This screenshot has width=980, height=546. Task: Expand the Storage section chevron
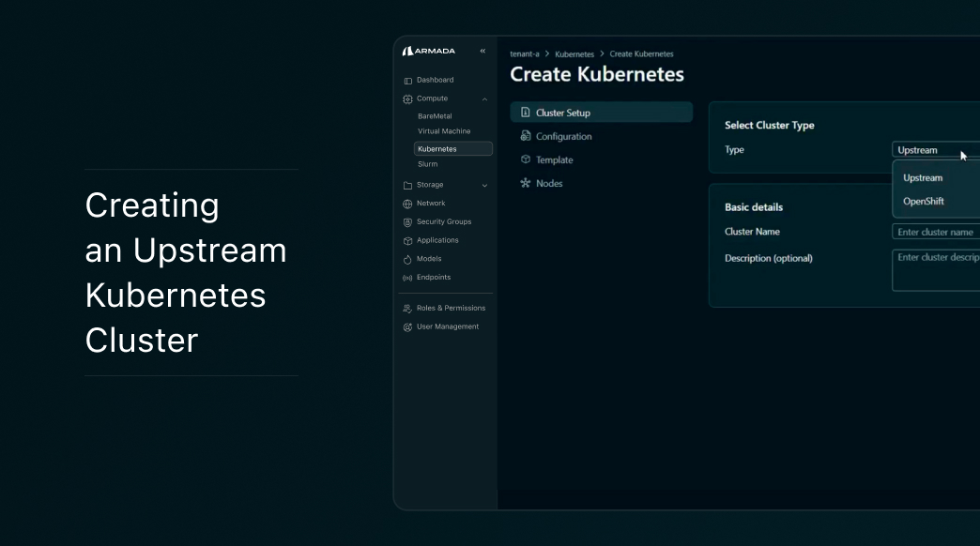pos(484,186)
